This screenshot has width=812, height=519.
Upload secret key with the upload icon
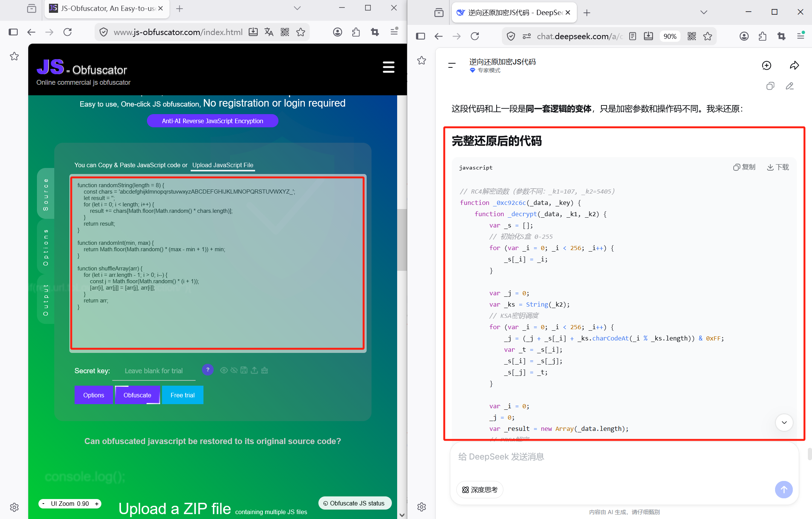click(x=254, y=370)
